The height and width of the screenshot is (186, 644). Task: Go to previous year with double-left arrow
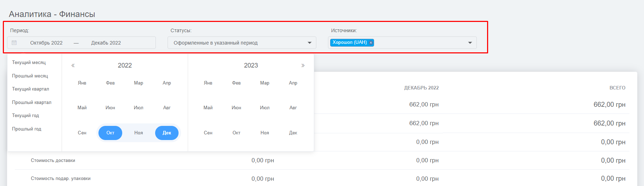(x=73, y=65)
